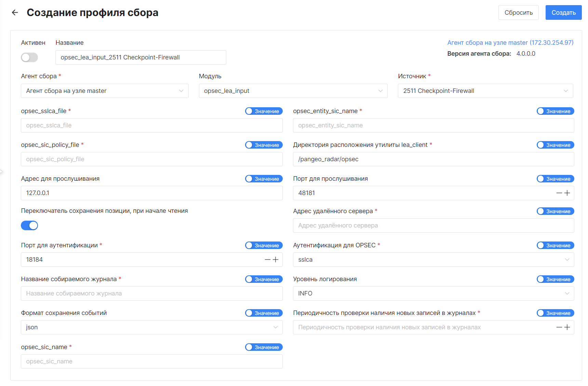Click the opsec_sic_policy_file input field

(151, 159)
